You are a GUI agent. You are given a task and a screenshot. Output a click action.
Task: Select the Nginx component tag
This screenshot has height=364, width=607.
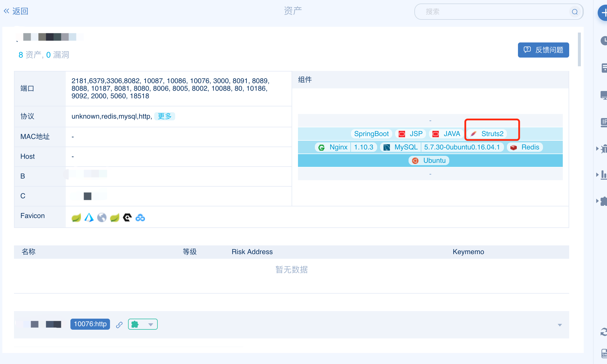click(333, 147)
